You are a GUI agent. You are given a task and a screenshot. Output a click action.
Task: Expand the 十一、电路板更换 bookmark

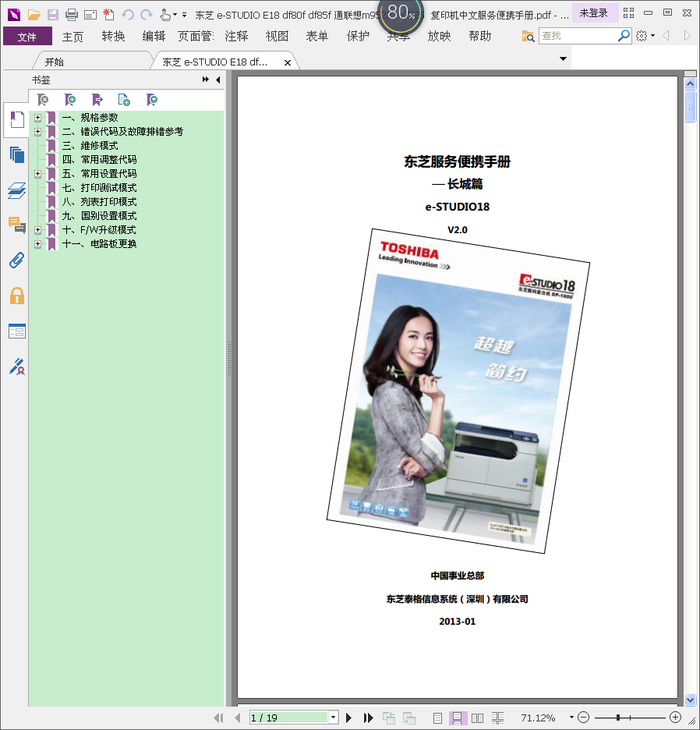pyautogui.click(x=37, y=243)
